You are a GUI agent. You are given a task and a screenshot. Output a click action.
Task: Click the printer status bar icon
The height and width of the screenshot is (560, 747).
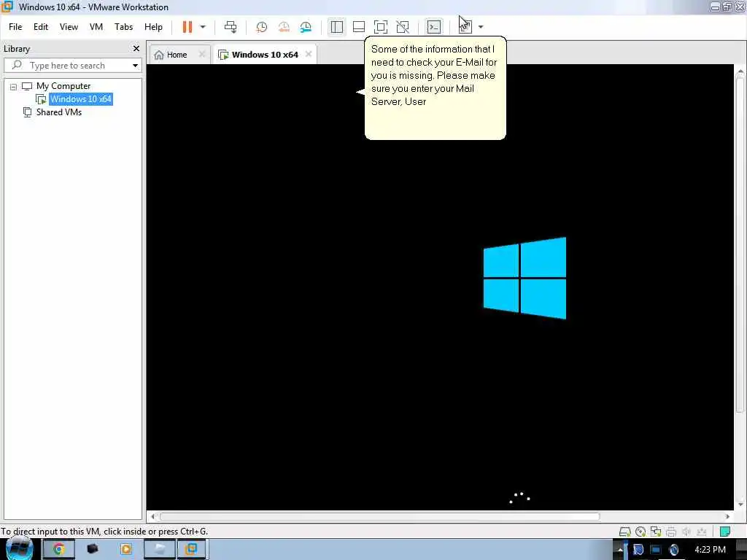pyautogui.click(x=671, y=532)
